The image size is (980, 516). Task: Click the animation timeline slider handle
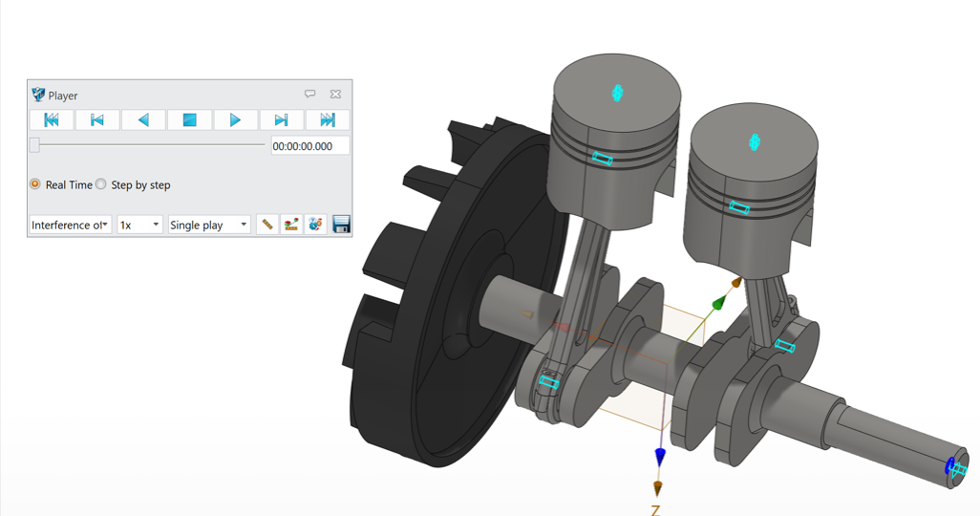pyautogui.click(x=34, y=145)
